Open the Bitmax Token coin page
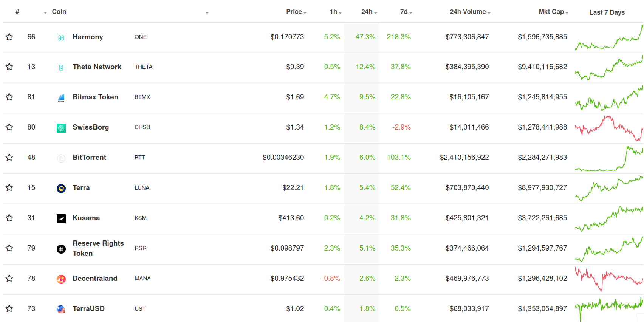The height and width of the screenshot is (322, 644). pyautogui.click(x=96, y=97)
